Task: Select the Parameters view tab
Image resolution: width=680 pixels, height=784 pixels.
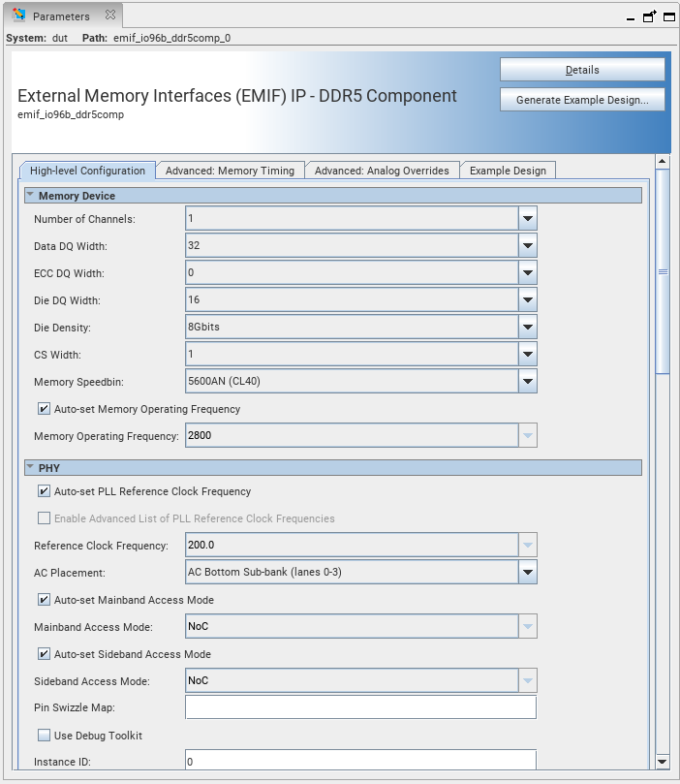Action: click(64, 16)
